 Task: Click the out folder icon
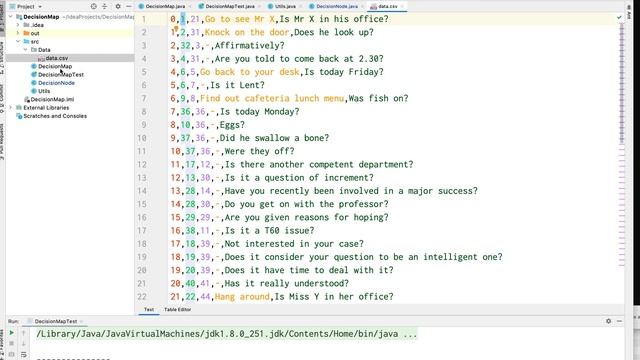pos(26,33)
